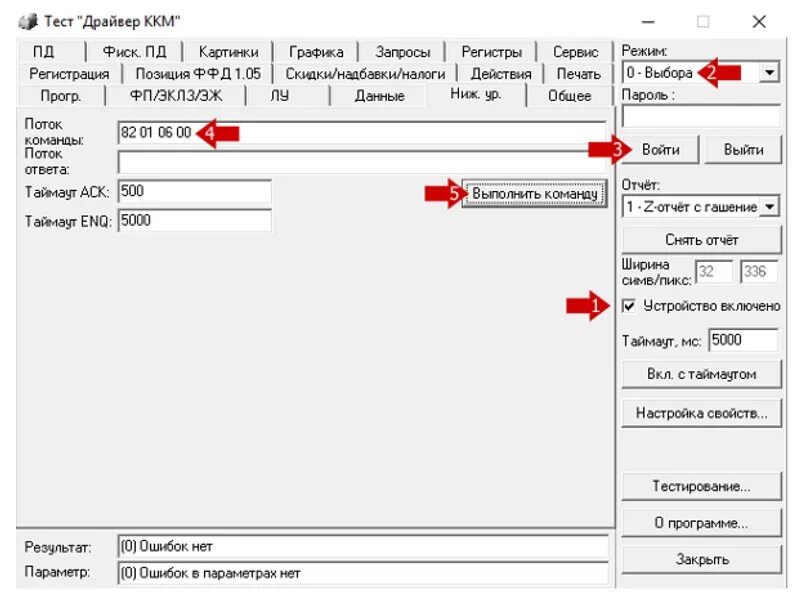Open the О программе... dialog
This screenshot has width=800, height=607.
702,523
